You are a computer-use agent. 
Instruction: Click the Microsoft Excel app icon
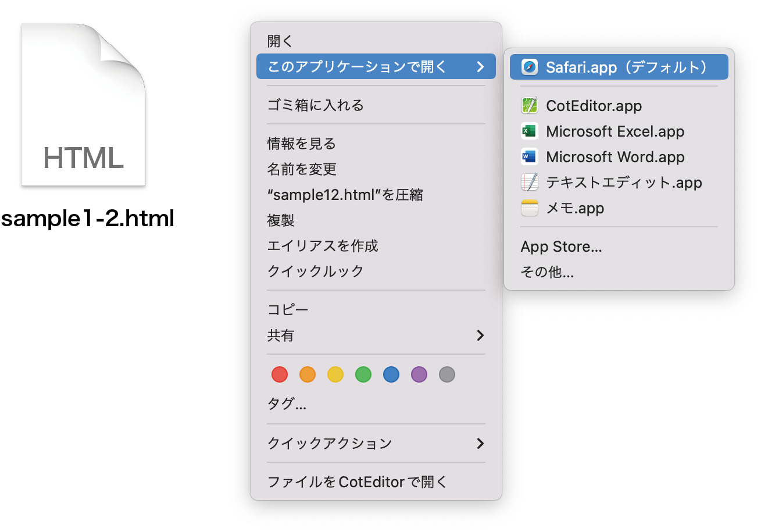tap(530, 131)
